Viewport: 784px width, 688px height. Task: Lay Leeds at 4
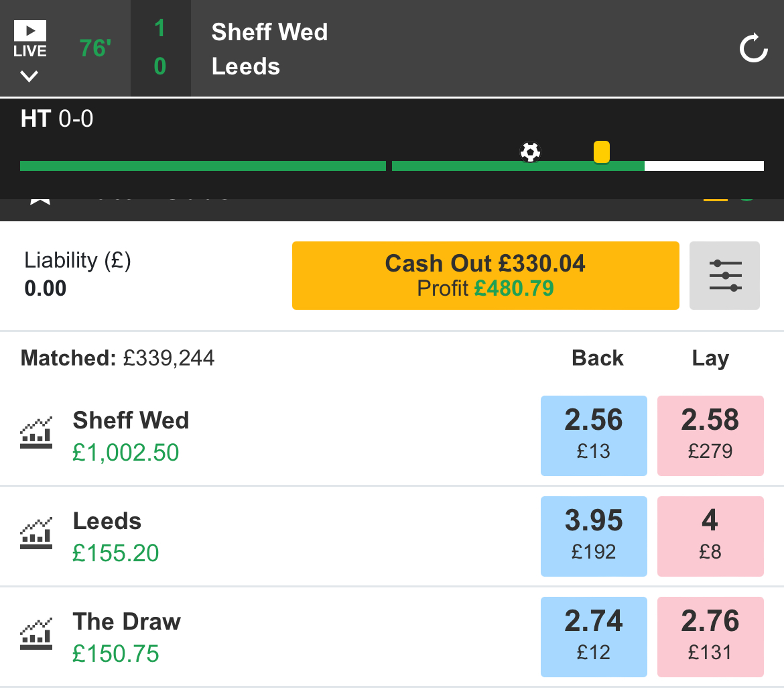(x=710, y=536)
